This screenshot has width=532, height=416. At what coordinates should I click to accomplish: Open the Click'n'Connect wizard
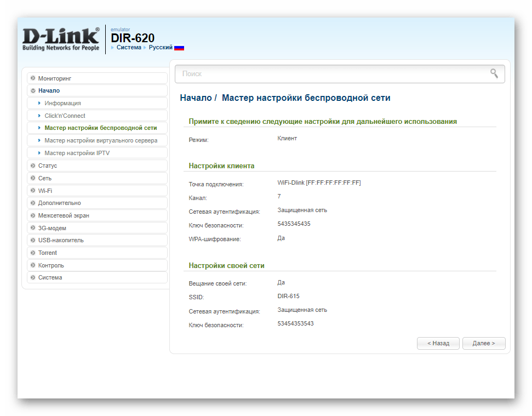pyautogui.click(x=65, y=116)
